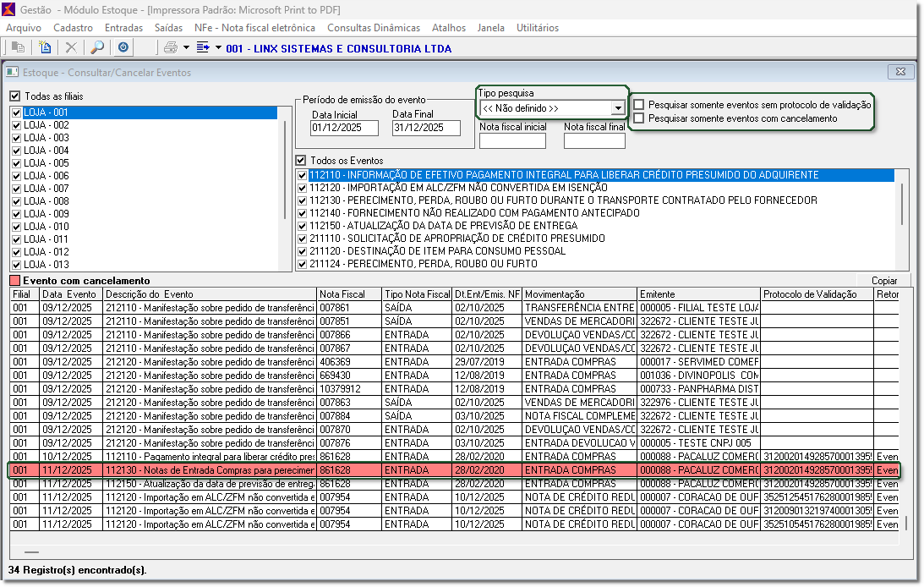Click the copy icon in the toolbar

click(x=18, y=48)
